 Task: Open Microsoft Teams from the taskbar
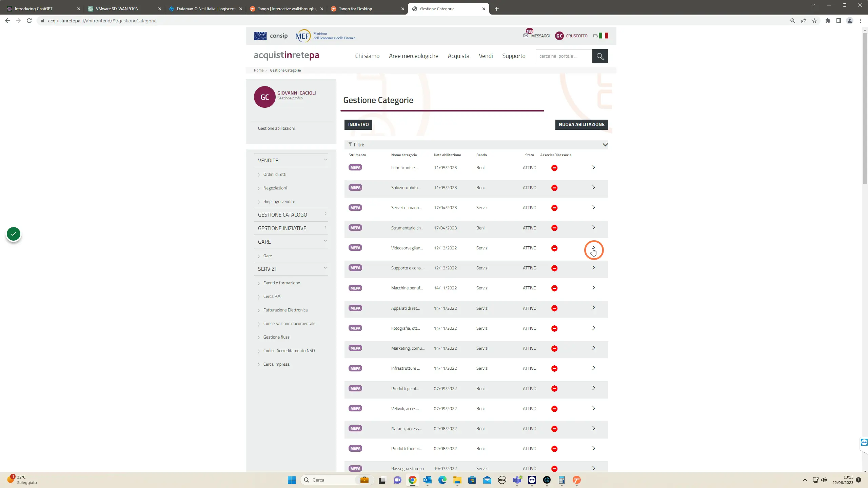517,480
